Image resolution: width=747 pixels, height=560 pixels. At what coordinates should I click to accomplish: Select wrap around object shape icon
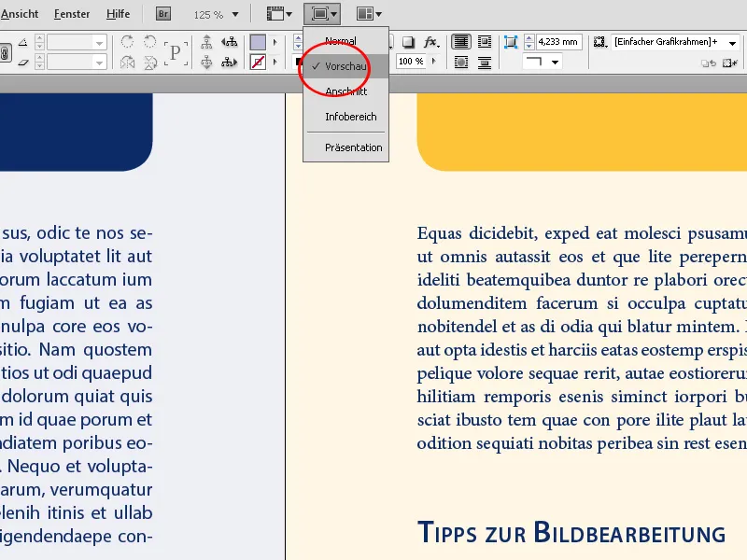[460, 62]
